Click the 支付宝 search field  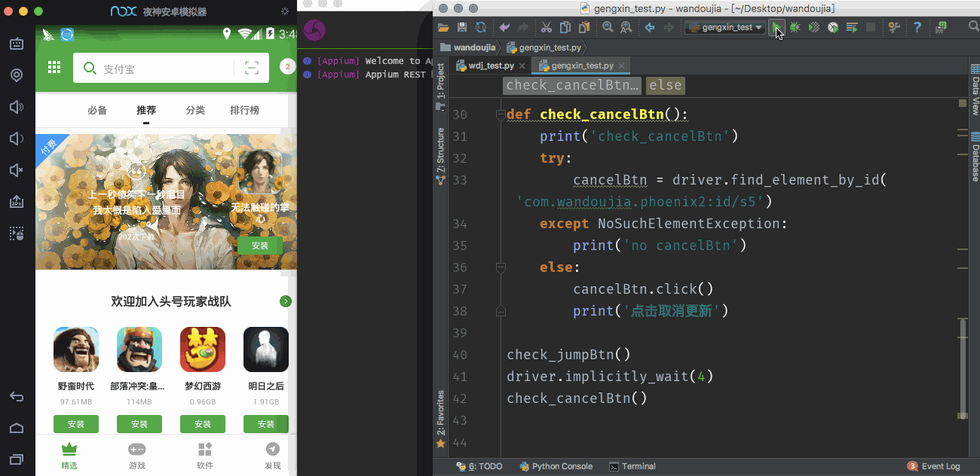click(x=172, y=68)
